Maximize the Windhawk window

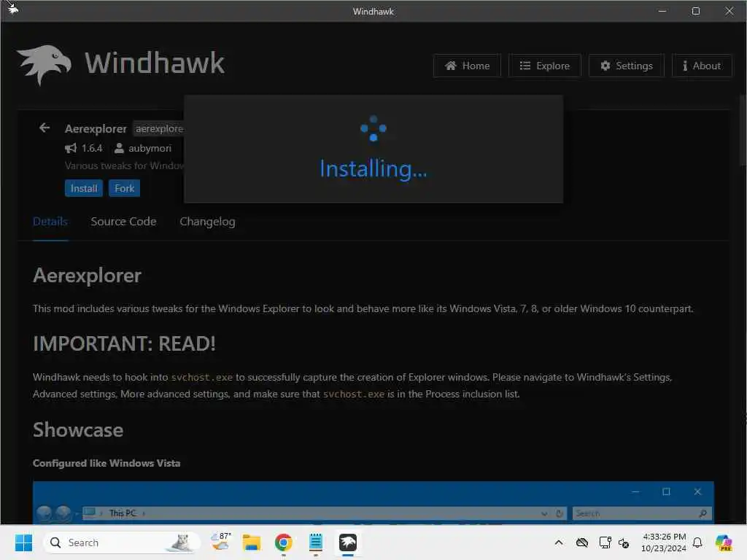695,11
